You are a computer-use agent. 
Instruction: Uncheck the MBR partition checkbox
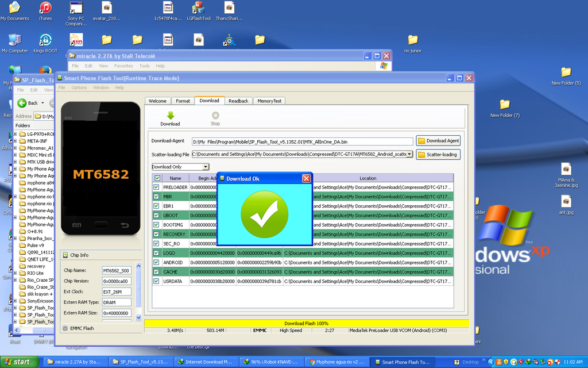pos(156,197)
